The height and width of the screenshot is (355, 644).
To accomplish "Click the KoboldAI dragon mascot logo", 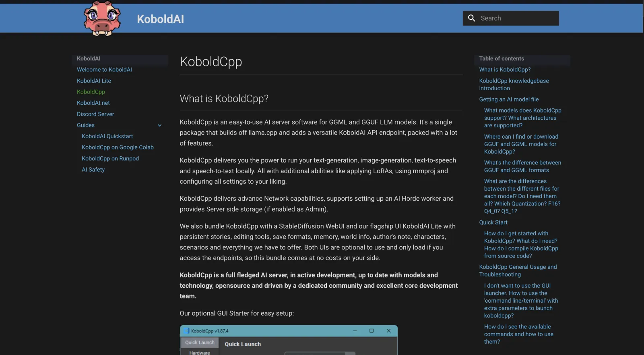I will point(102,19).
